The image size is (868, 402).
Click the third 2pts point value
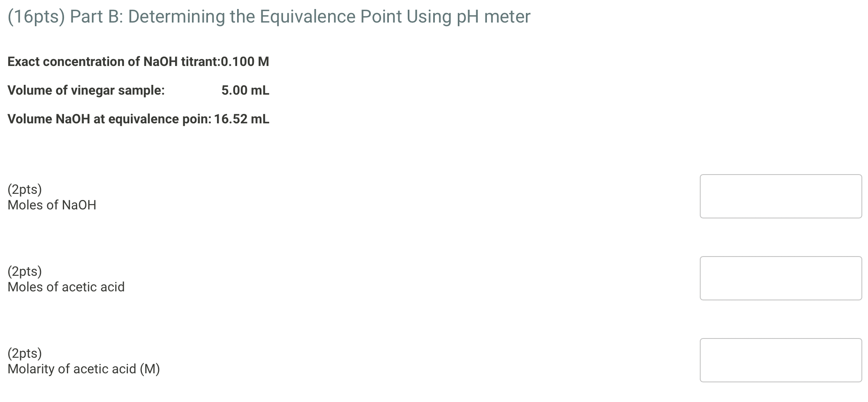[x=25, y=353]
